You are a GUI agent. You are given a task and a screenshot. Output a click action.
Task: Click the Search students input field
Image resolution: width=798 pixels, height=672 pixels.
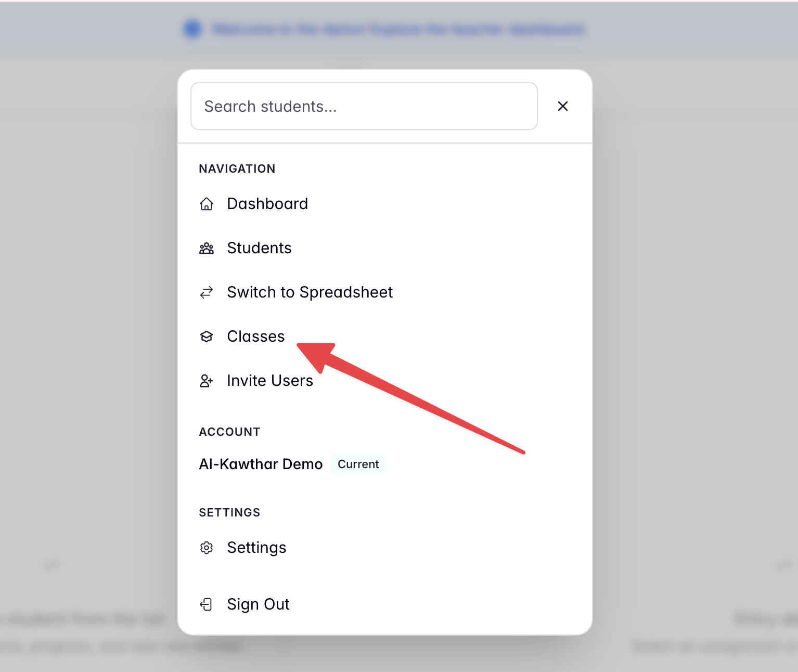point(364,106)
